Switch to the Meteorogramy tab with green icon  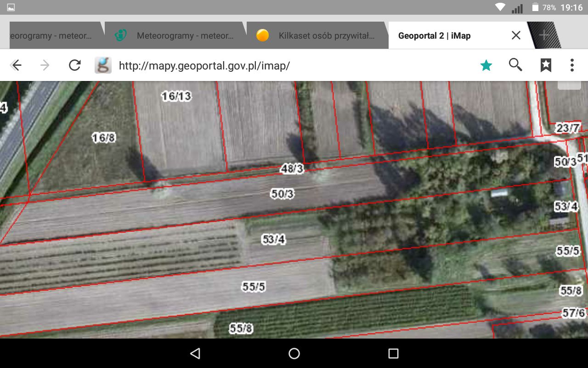click(176, 35)
